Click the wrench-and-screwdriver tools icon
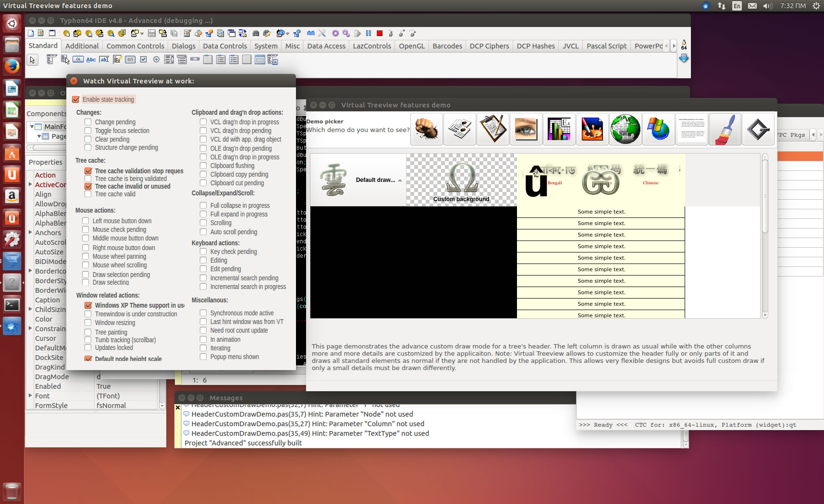 tap(322, 33)
